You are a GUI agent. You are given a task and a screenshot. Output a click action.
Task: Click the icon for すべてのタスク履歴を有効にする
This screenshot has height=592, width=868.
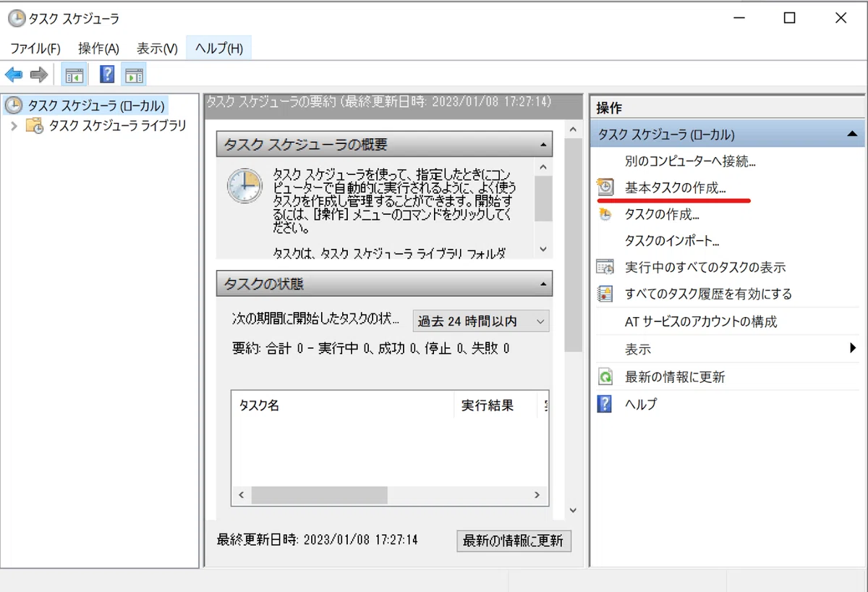(605, 295)
